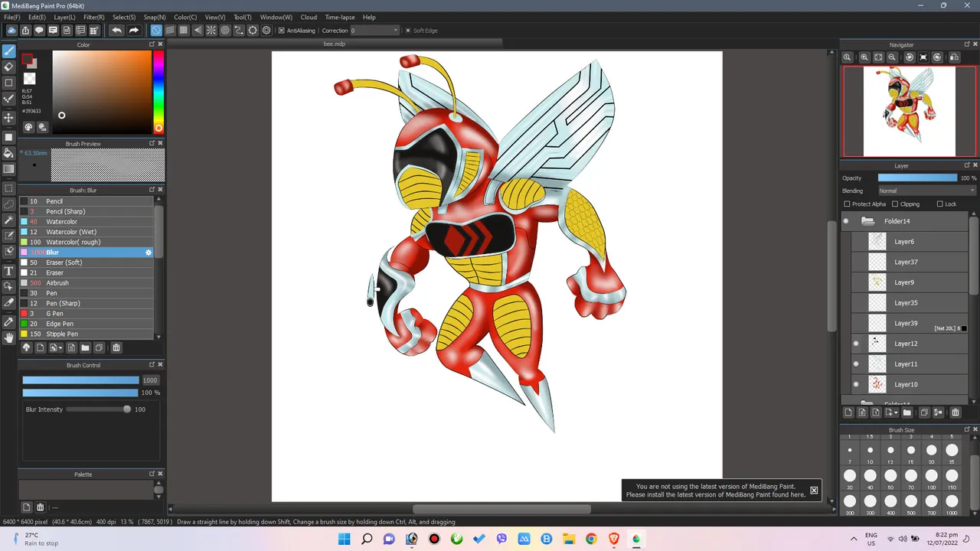The height and width of the screenshot is (551, 980).
Task: Click the color palette wheel icon
Action: pyautogui.click(x=29, y=127)
